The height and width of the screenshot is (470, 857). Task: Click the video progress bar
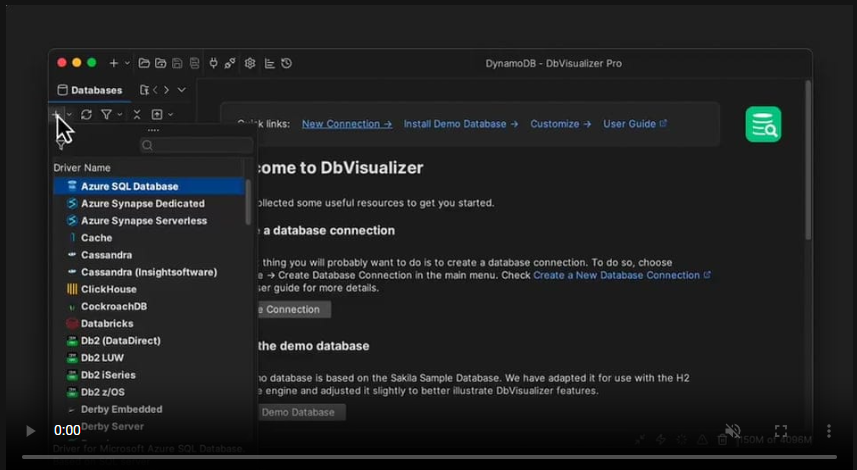point(429,457)
